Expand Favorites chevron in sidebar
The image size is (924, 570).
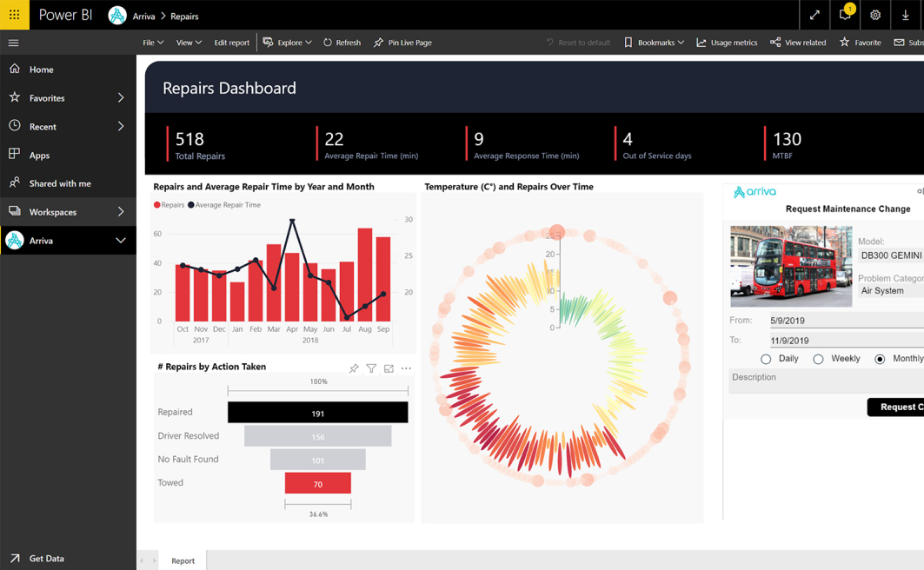coord(121,97)
